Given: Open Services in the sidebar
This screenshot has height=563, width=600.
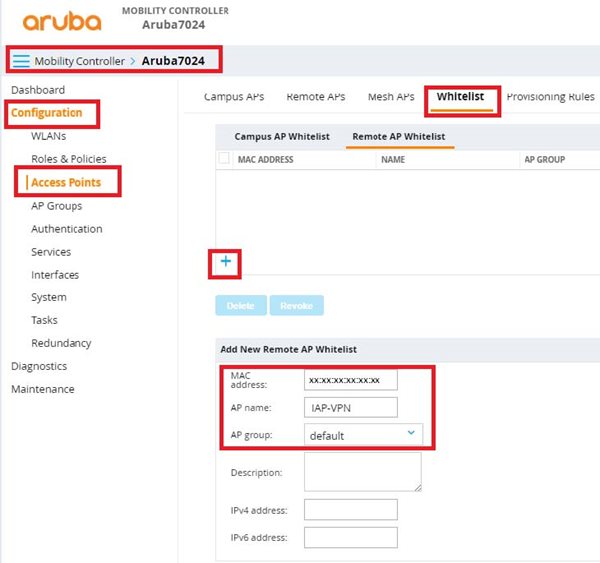Looking at the screenshot, I should click(x=51, y=252).
